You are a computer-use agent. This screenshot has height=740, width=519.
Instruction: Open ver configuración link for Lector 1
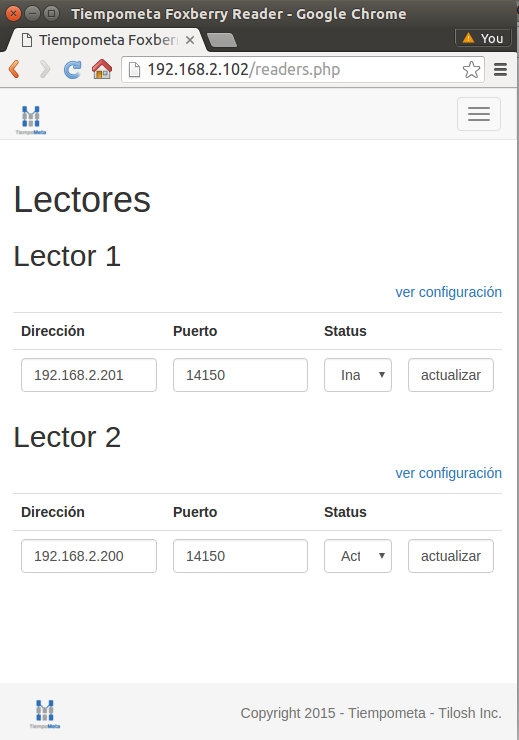click(x=448, y=292)
